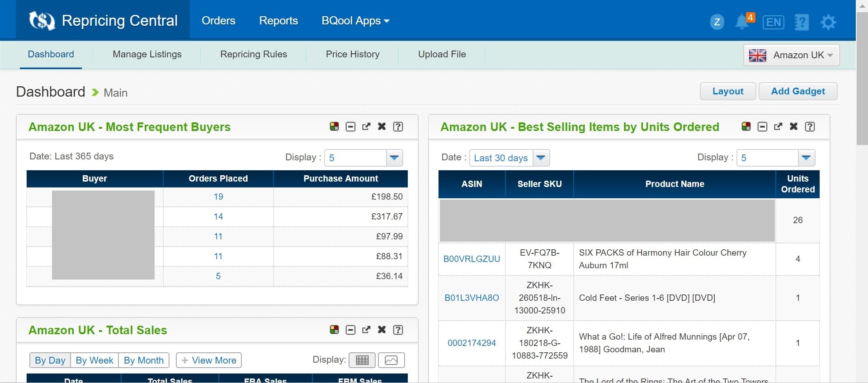
Task: Remove the Most Frequent Buyers gadget
Action: (x=382, y=126)
